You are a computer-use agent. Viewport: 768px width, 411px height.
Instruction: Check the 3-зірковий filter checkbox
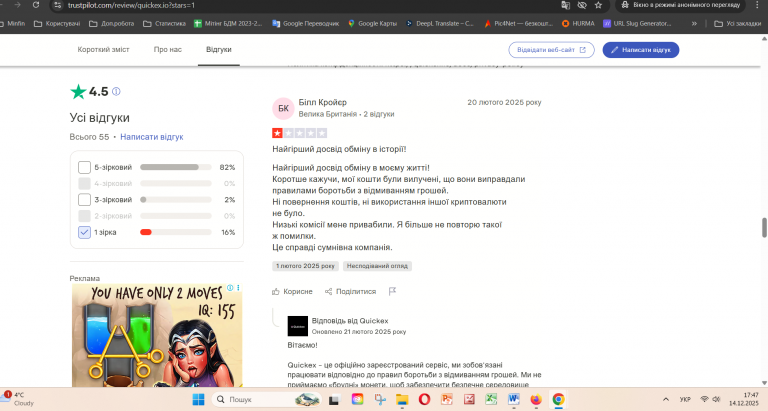[84, 200]
